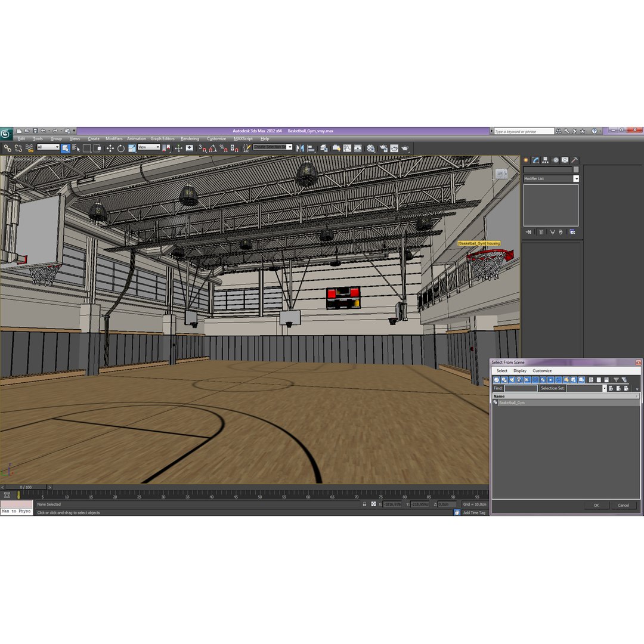Click the 3ds Max application logo button
Image resolution: width=644 pixels, height=644 pixels.
[x=6, y=134]
